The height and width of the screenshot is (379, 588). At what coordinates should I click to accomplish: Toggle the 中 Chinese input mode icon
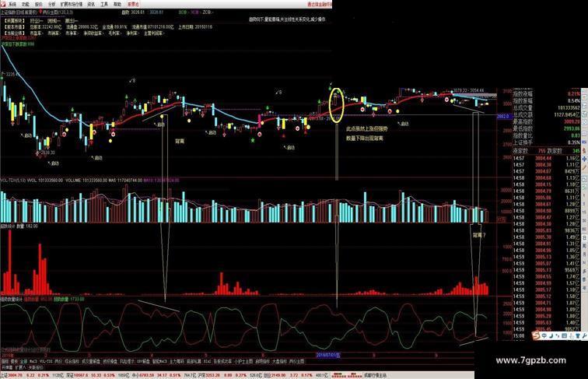coord(544,335)
